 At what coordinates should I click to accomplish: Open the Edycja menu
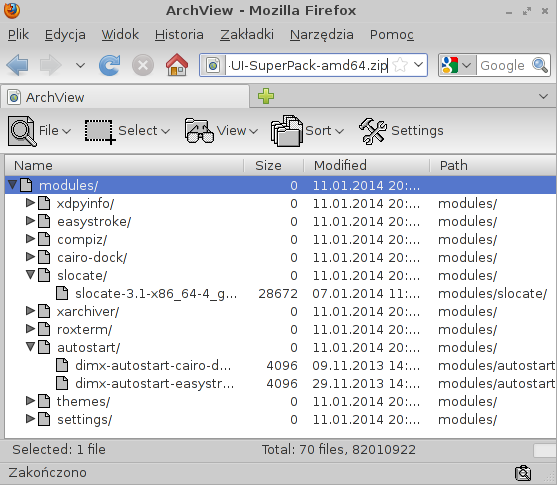point(65,34)
